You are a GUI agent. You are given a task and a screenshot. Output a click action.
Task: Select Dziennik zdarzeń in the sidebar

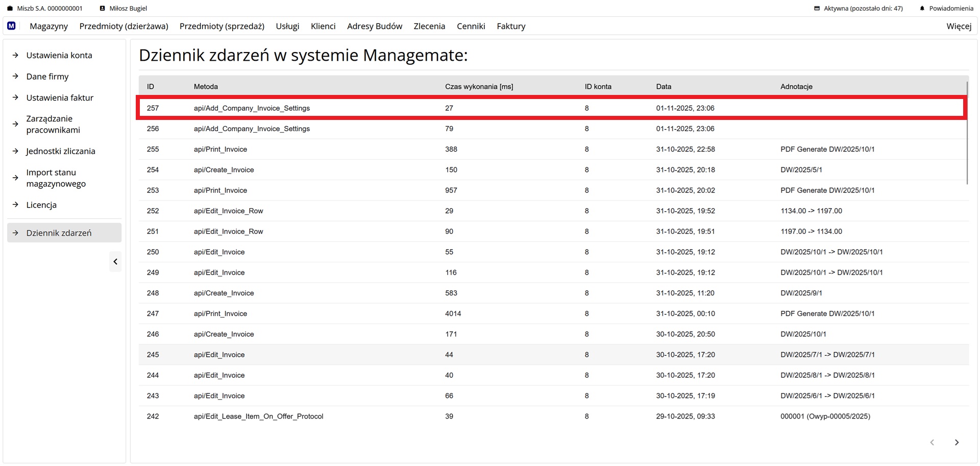59,233
